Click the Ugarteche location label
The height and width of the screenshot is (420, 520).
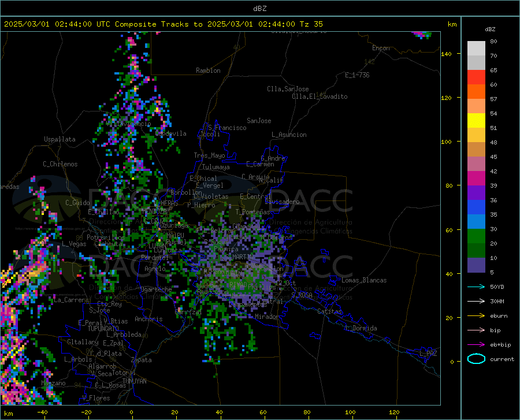pyautogui.click(x=156, y=289)
